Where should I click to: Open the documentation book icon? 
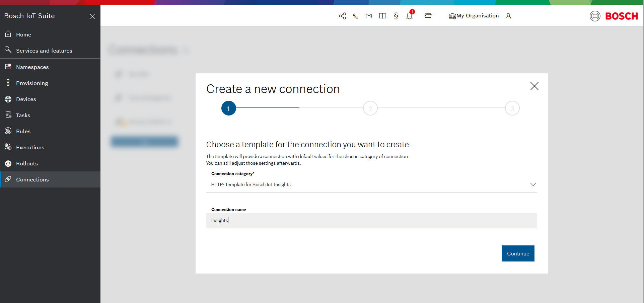pyautogui.click(x=382, y=16)
